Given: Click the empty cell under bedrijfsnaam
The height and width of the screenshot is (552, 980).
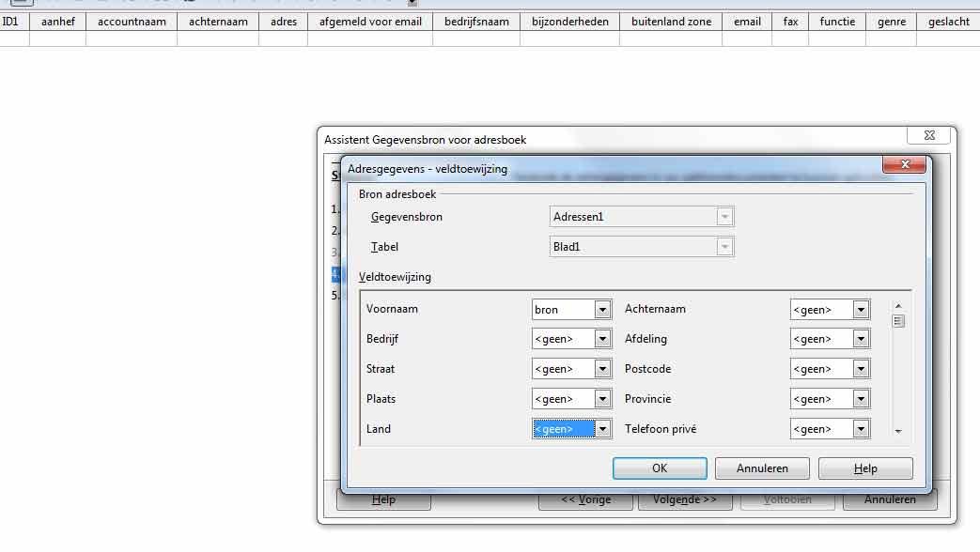Looking at the screenshot, I should 476,38.
